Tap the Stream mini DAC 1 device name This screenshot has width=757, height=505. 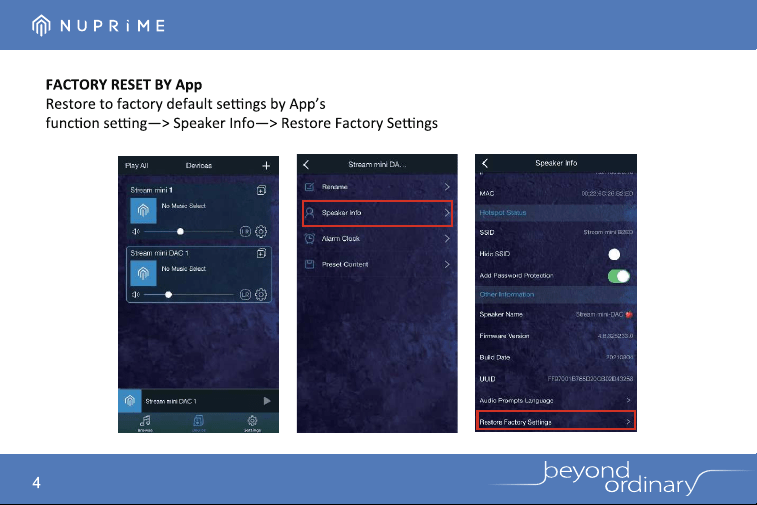[159, 253]
